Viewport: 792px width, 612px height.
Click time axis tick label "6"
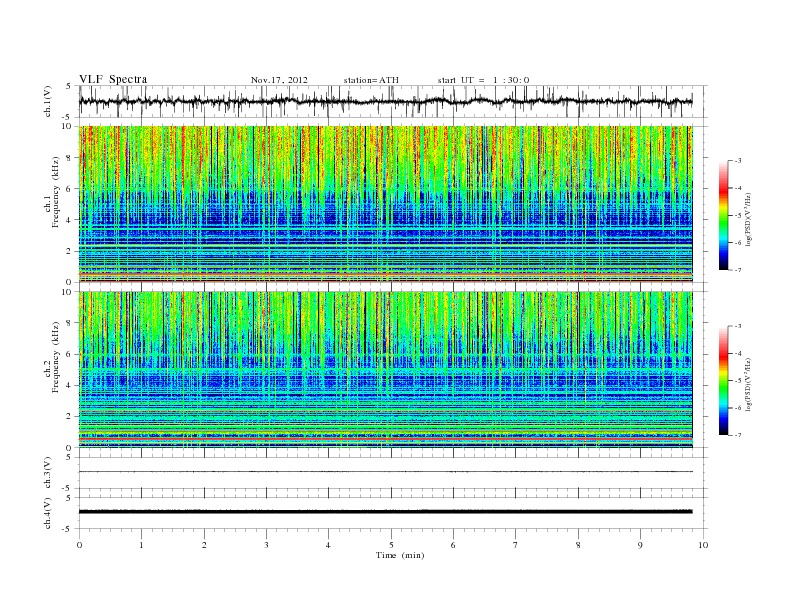point(453,545)
